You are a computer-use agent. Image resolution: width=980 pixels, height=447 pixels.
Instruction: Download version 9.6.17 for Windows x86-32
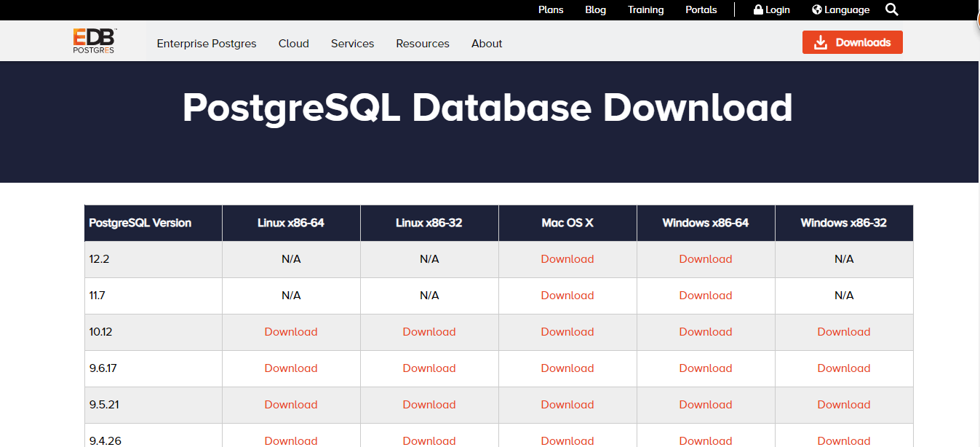844,368
